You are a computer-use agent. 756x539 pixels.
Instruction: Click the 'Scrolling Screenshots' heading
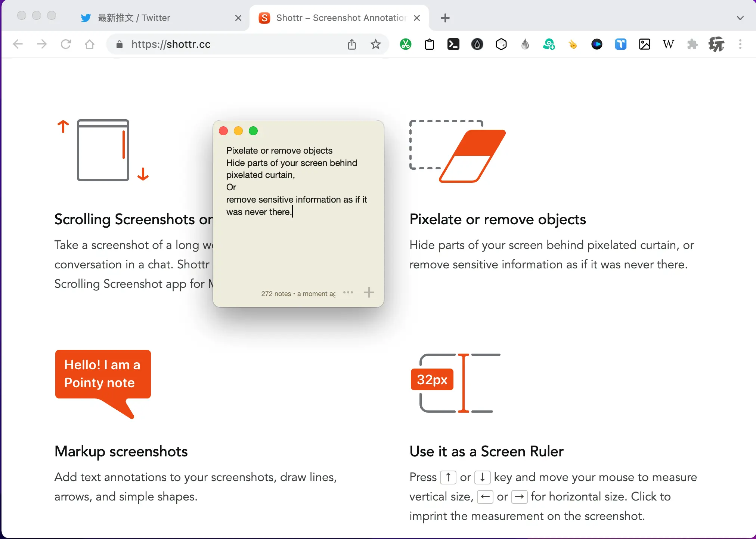click(x=134, y=219)
